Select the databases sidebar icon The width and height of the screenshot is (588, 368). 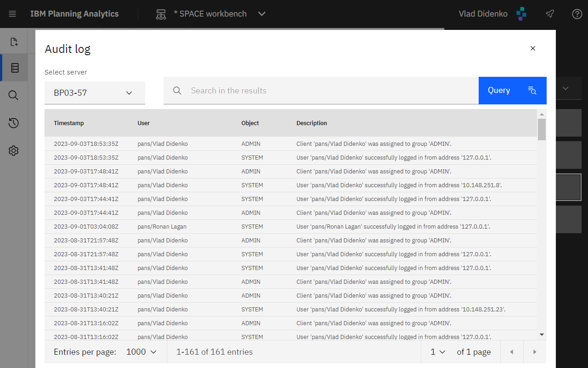15,68
